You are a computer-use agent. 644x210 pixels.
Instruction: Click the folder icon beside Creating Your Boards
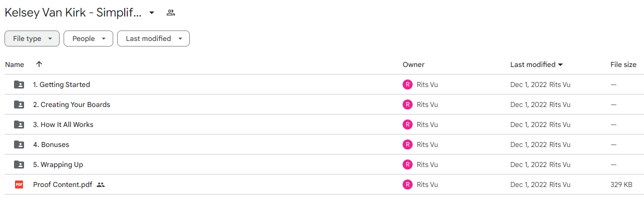pos(19,104)
